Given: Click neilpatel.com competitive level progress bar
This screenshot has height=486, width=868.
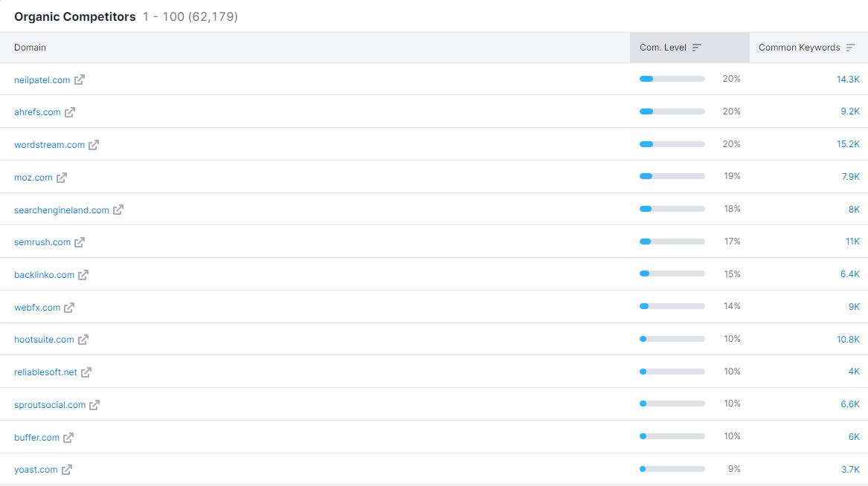Looking at the screenshot, I should (x=672, y=77).
